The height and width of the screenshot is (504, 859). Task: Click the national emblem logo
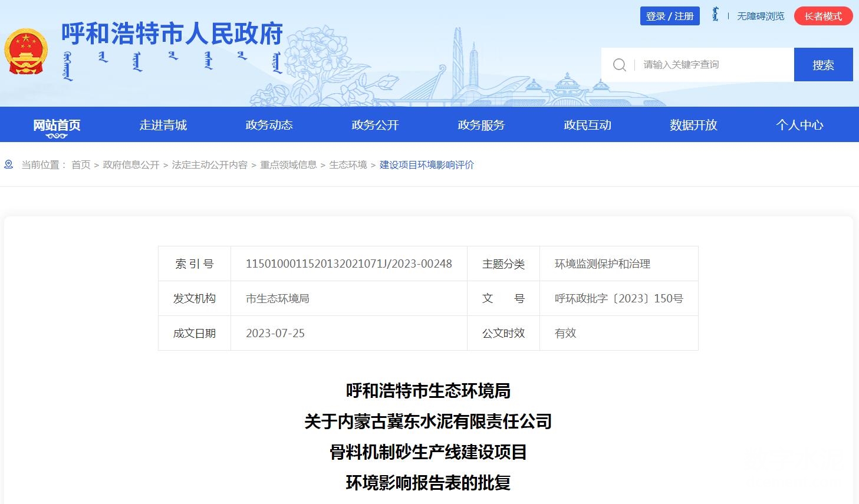click(x=26, y=52)
